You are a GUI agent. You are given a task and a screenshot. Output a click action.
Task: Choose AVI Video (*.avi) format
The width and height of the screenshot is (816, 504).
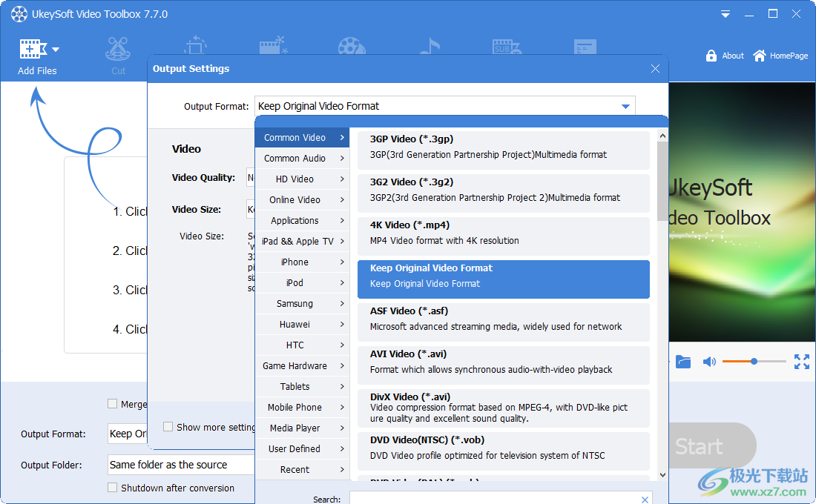tap(503, 365)
